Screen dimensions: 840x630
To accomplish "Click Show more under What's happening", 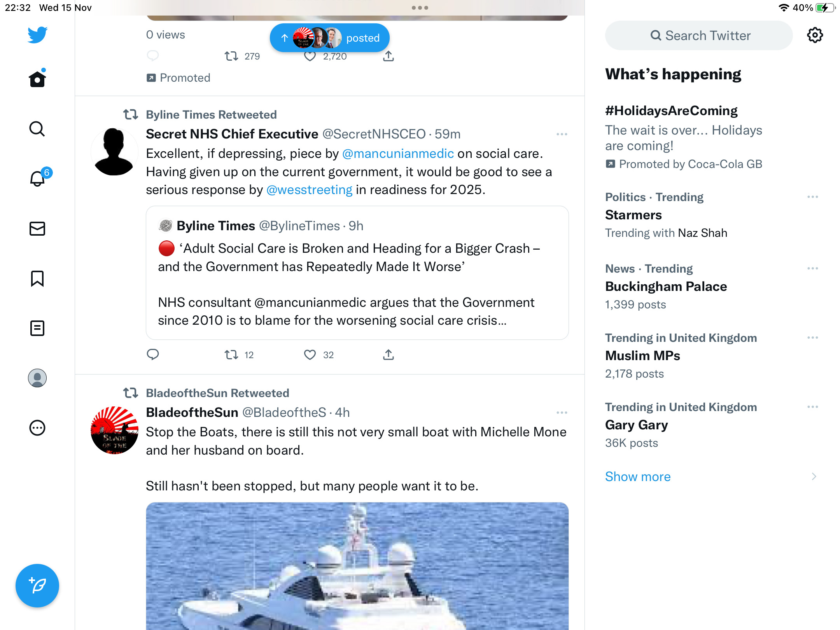I will click(x=638, y=476).
